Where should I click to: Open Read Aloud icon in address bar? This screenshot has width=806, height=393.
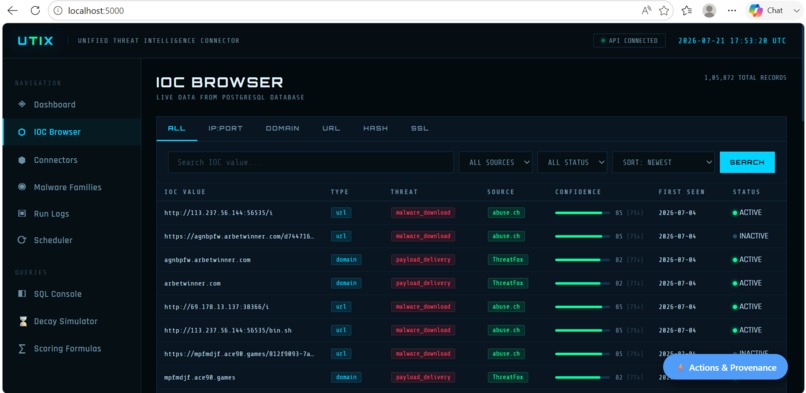[647, 10]
